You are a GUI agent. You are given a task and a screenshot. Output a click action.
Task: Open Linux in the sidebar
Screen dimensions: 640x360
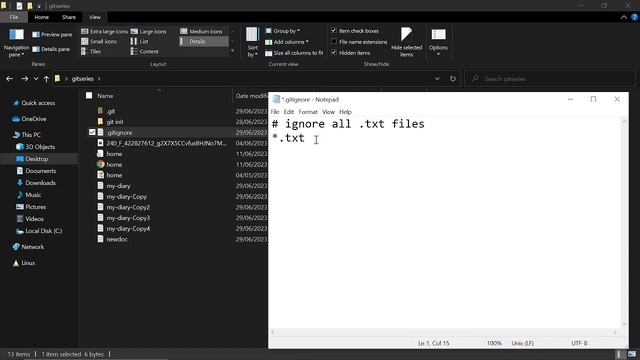click(x=24, y=263)
